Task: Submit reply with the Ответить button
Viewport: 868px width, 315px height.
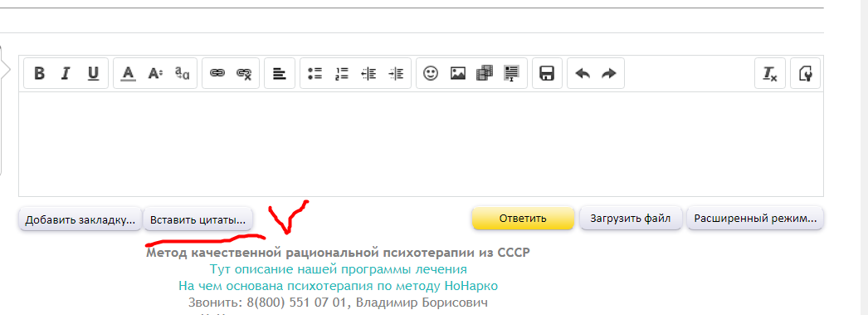Action: tap(523, 218)
